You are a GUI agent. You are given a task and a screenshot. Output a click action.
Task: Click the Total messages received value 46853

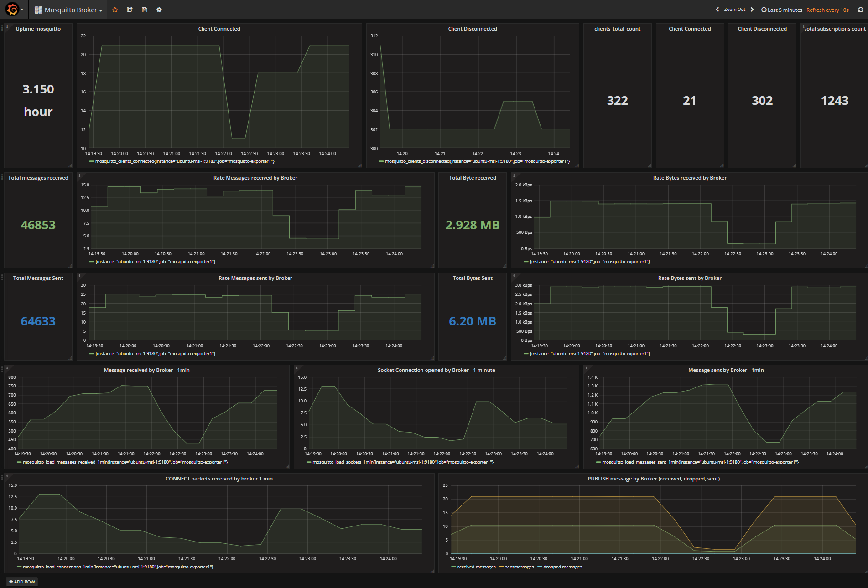coord(38,225)
